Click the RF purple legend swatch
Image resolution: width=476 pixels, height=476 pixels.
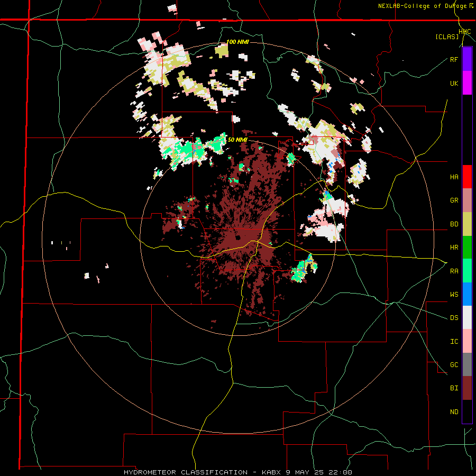467,59
